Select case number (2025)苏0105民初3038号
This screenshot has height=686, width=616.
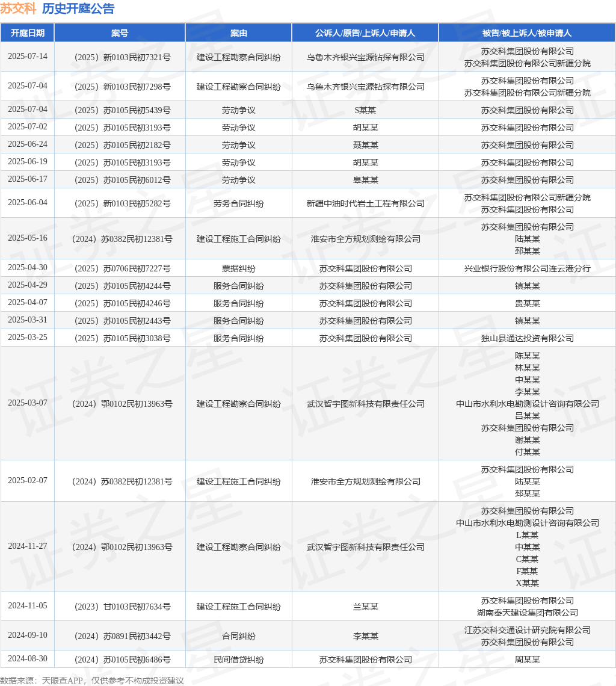tap(122, 338)
